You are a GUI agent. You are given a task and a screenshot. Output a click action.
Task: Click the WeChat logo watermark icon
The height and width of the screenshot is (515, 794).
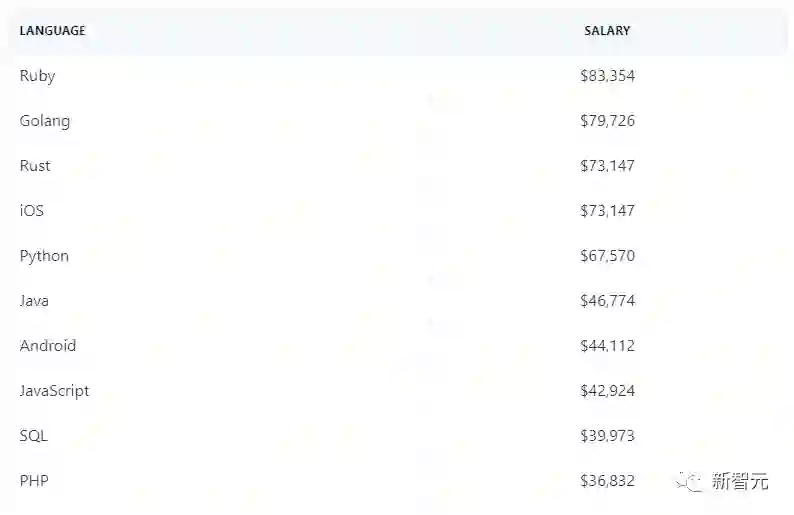[690, 481]
